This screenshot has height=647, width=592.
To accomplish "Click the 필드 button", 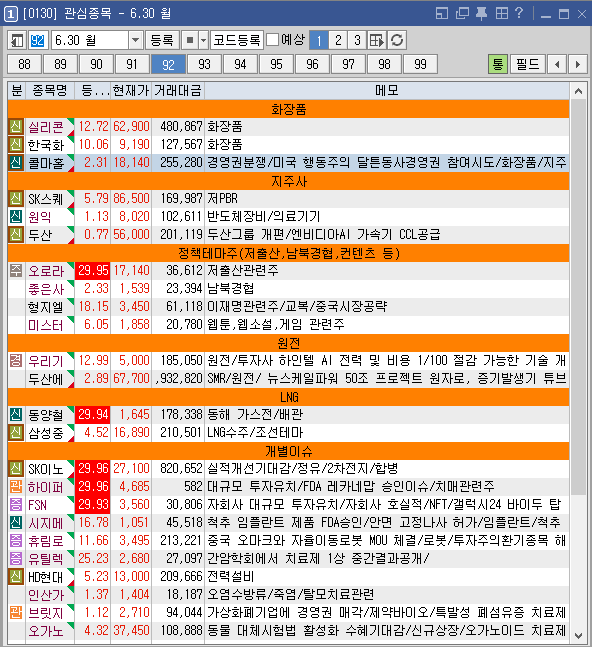I will coord(528,64).
